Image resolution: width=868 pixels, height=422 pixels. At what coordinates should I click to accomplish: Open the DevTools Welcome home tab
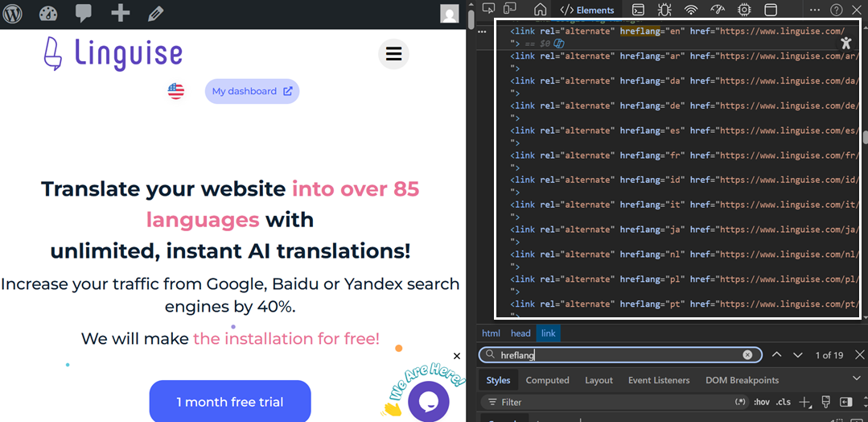click(540, 10)
